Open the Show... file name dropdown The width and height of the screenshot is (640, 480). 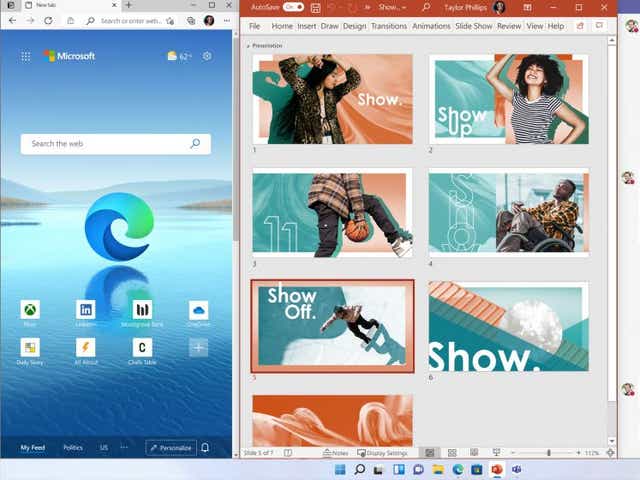click(392, 7)
